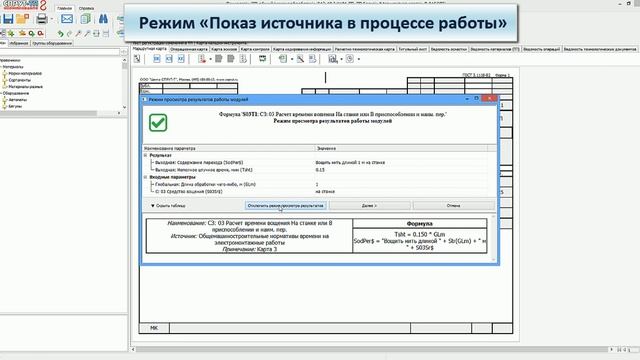Click the clock sheet icon in document toolbar
This screenshot has width=640, height=360.
pos(350,59)
